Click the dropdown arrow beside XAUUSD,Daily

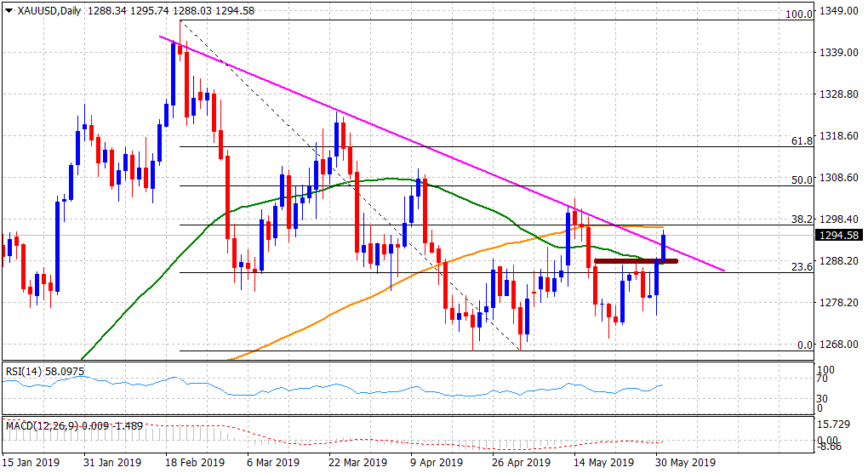9,10
